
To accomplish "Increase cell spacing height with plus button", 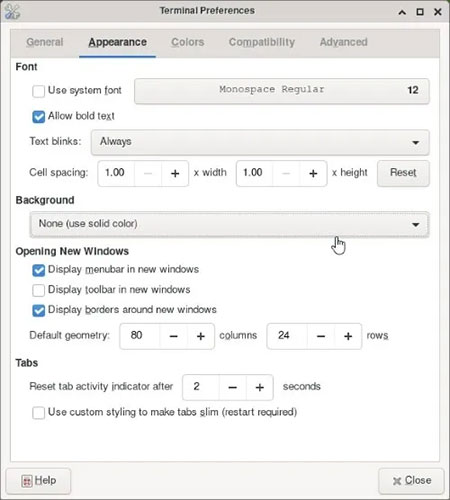I will click(313, 173).
